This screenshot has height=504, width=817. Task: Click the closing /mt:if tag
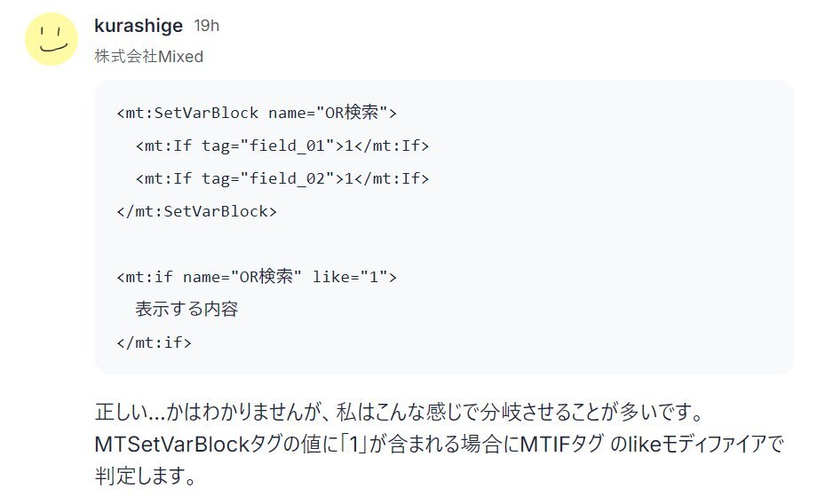155,343
